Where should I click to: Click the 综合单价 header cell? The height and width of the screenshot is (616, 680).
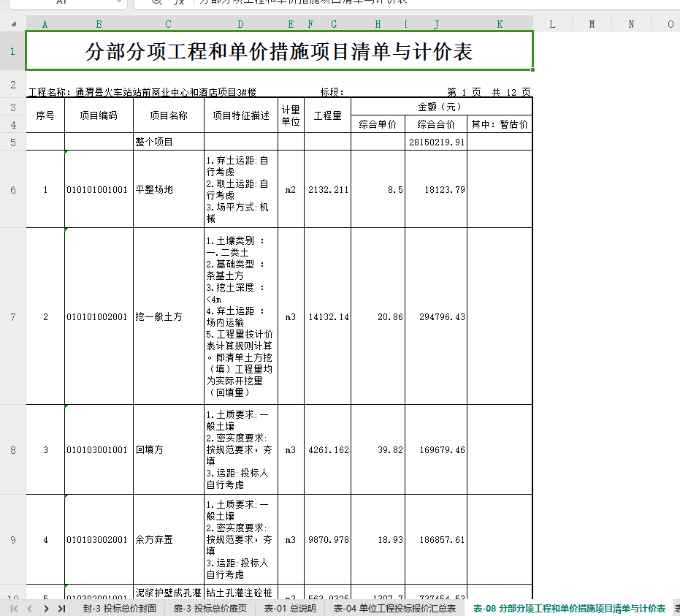tap(378, 124)
